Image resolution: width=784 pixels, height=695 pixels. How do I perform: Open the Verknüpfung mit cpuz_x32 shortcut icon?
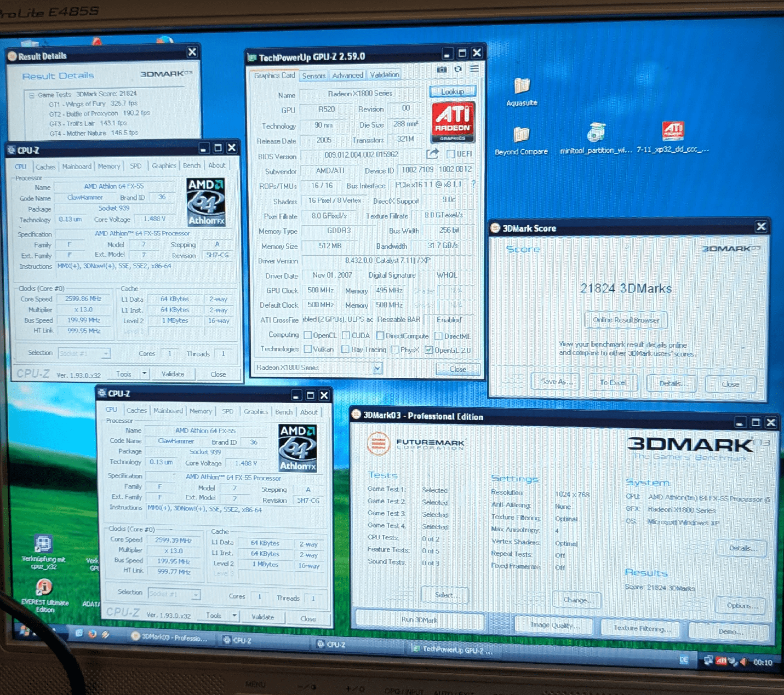43,552
